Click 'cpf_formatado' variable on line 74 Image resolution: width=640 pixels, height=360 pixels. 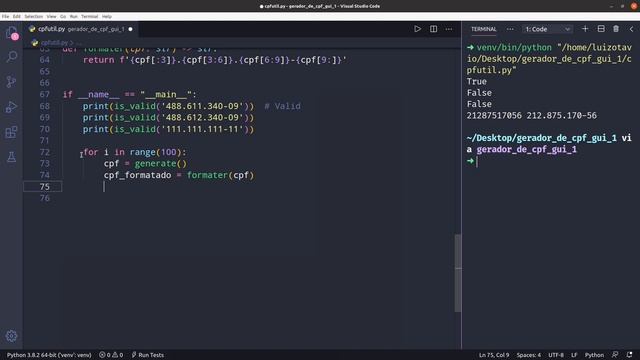tap(138, 175)
